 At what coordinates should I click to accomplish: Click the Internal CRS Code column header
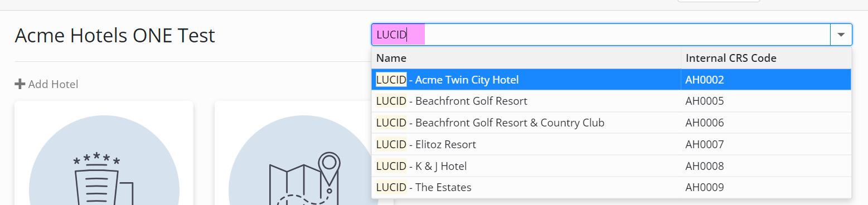[x=766, y=58]
